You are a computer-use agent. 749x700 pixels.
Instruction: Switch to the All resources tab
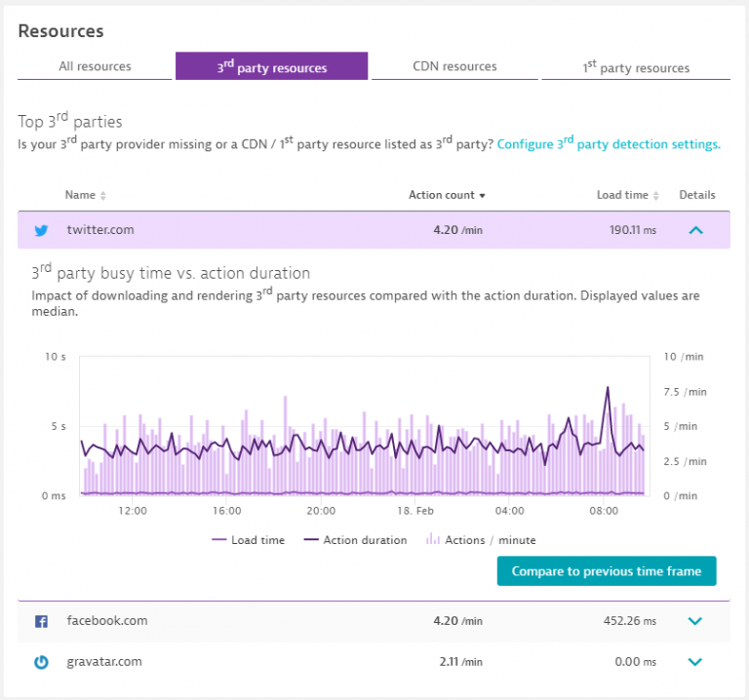(x=95, y=66)
